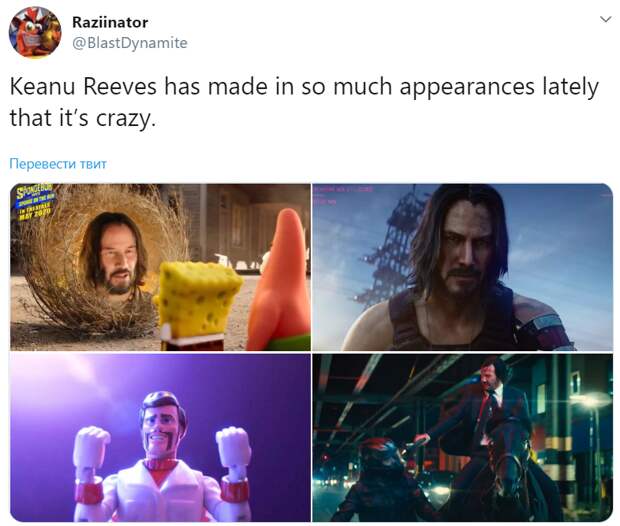The height and width of the screenshot is (526, 620).
Task: Open the @BlastDynamite handle link
Action: 130,43
